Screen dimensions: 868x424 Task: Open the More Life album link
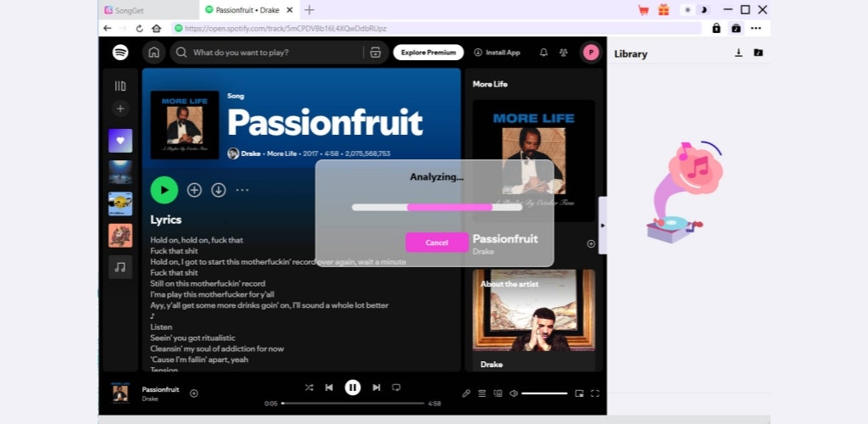tap(281, 153)
